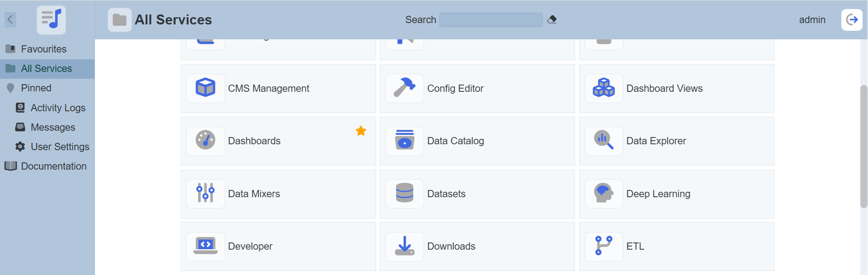The height and width of the screenshot is (275, 868).
Task: Open Favourites in the sidebar
Action: click(x=43, y=49)
